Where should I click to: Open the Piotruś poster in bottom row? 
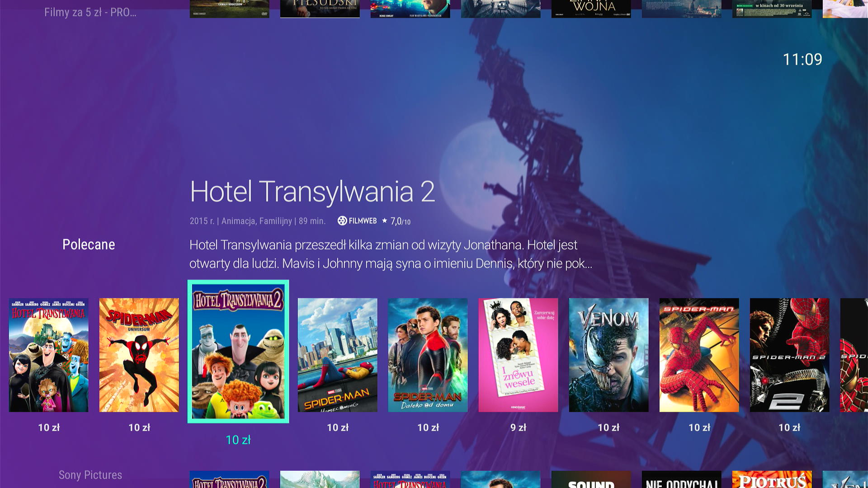tap(772, 479)
